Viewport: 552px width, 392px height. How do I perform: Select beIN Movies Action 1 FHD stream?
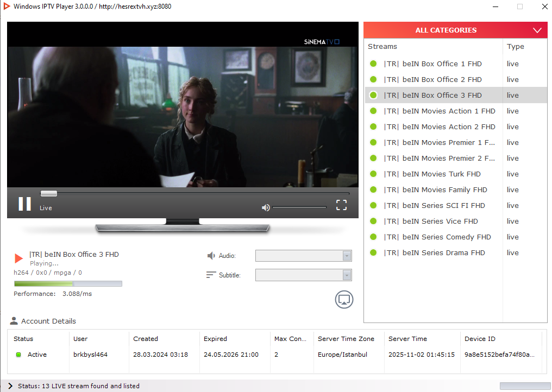coord(440,111)
